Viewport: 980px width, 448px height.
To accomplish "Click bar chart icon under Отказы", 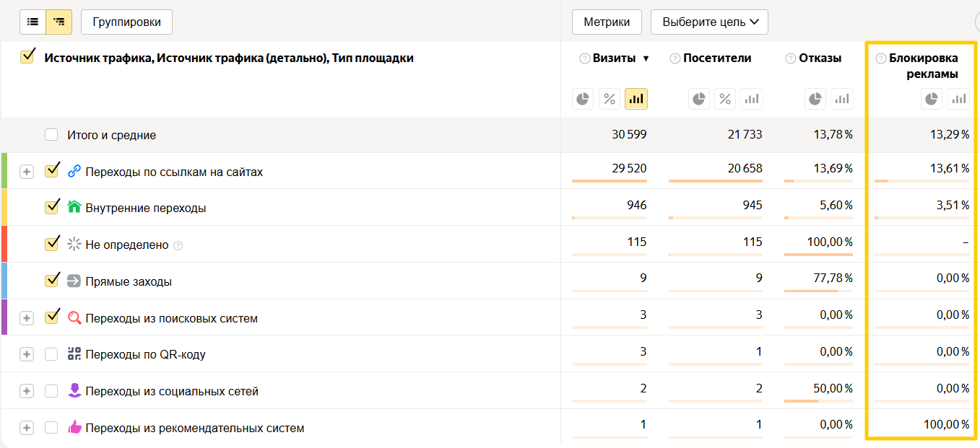I will [x=842, y=99].
